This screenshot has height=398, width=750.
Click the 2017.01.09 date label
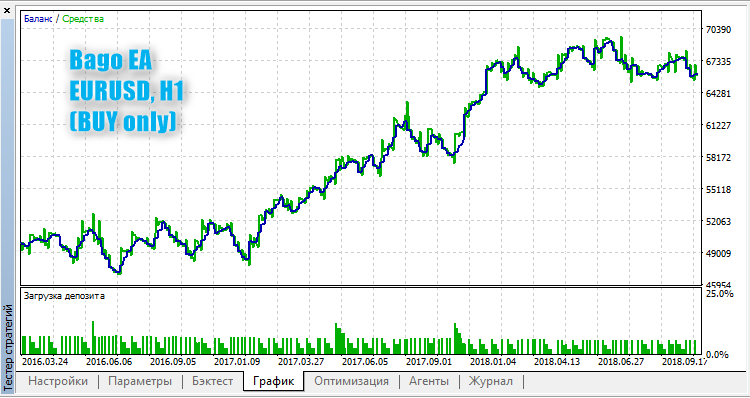point(238,361)
